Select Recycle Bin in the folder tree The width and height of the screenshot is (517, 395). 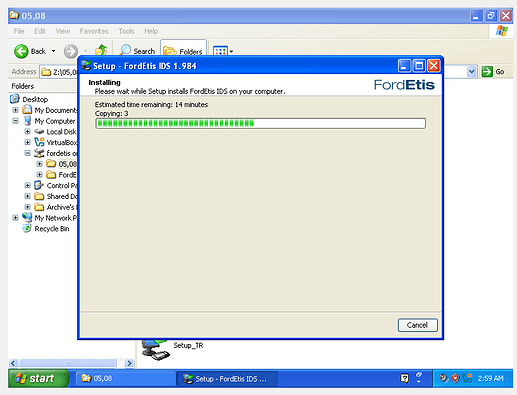[x=52, y=229]
